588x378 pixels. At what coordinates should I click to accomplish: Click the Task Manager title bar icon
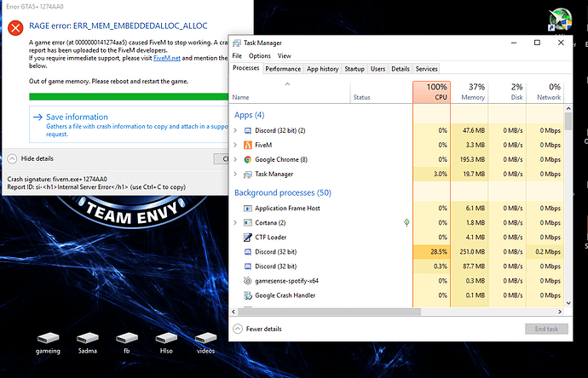pyautogui.click(x=237, y=43)
